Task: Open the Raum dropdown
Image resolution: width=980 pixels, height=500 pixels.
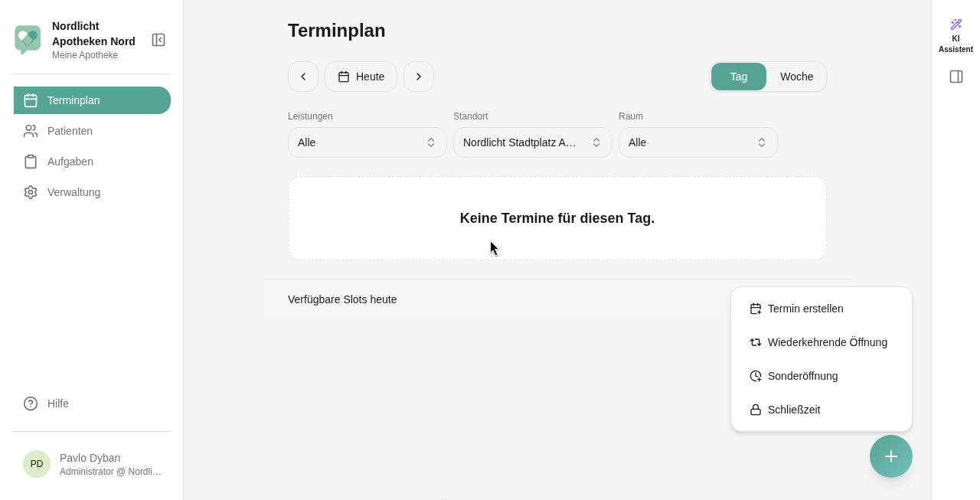Action: pyautogui.click(x=698, y=142)
